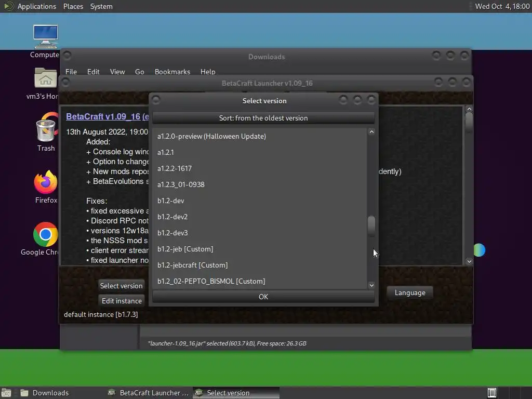This screenshot has width=532, height=399.
Task: Click the clock showing Wed Oct 4
Action: [x=502, y=6]
